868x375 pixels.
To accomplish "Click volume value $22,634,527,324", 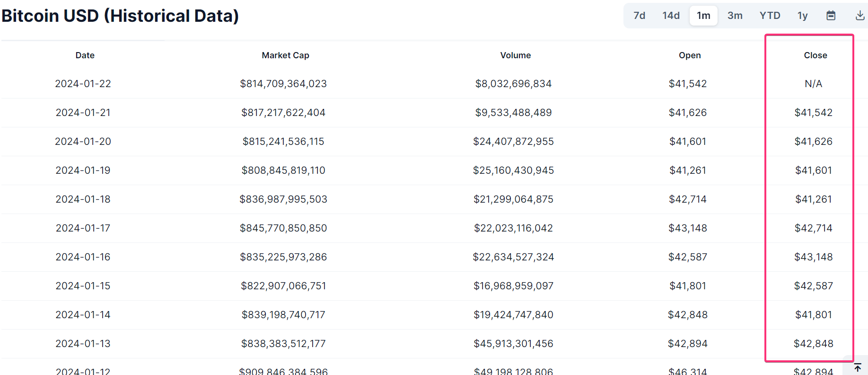I will (x=514, y=257).
